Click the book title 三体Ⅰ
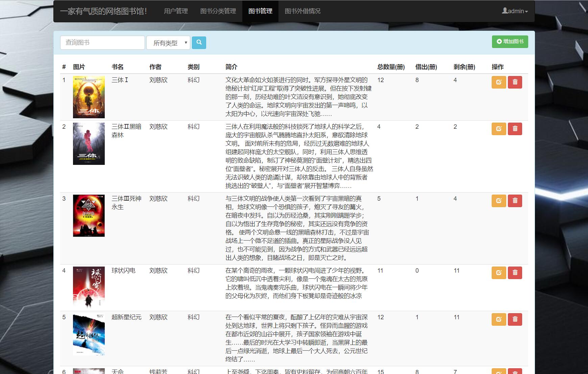588x374 pixels. pyautogui.click(x=120, y=80)
